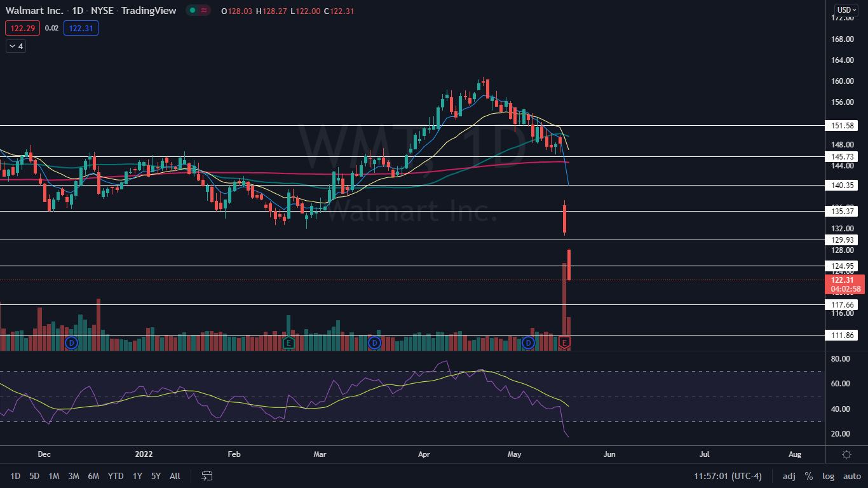Click the 1D interval in the title
Viewport: 868px width, 488px height.
[79, 10]
